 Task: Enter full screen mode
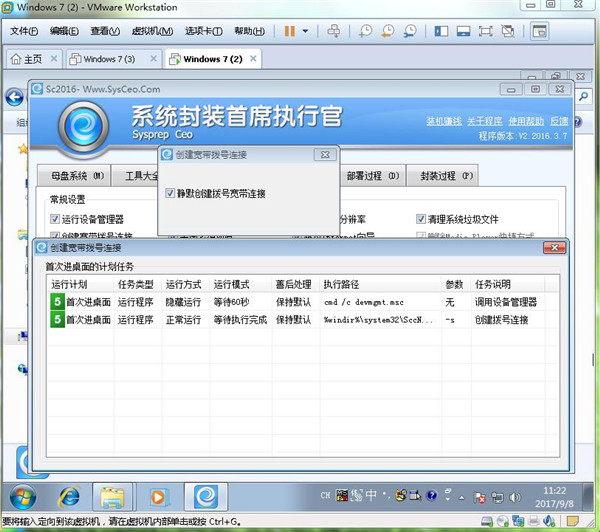[x=486, y=31]
